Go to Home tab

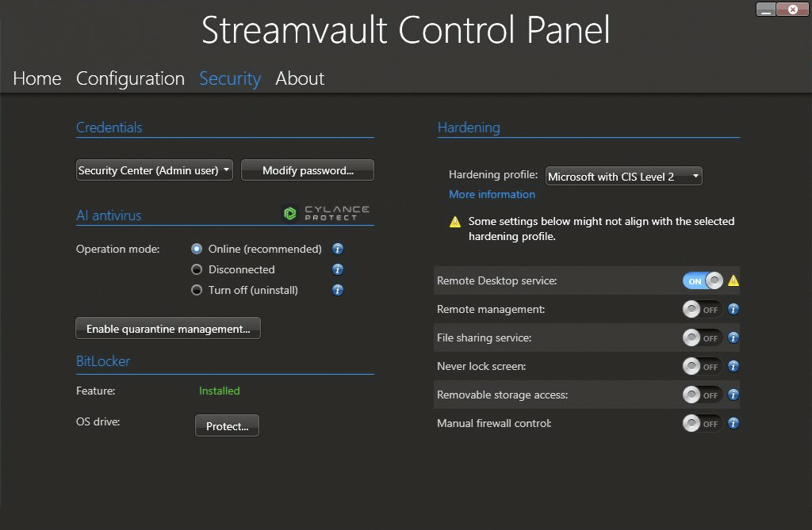click(37, 78)
